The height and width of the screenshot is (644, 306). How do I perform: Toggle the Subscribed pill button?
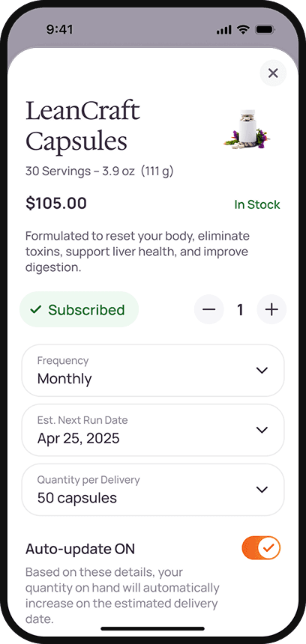click(79, 310)
